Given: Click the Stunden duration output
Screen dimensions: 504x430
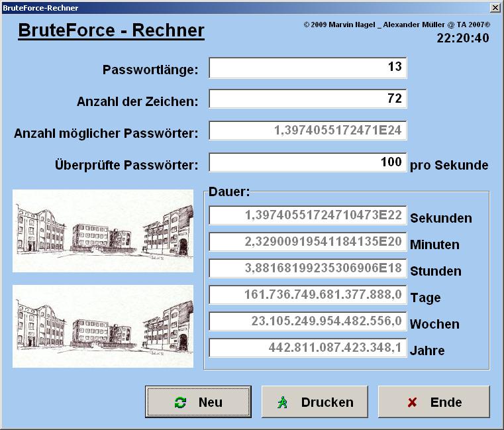Looking at the screenshot, I should tap(307, 268).
